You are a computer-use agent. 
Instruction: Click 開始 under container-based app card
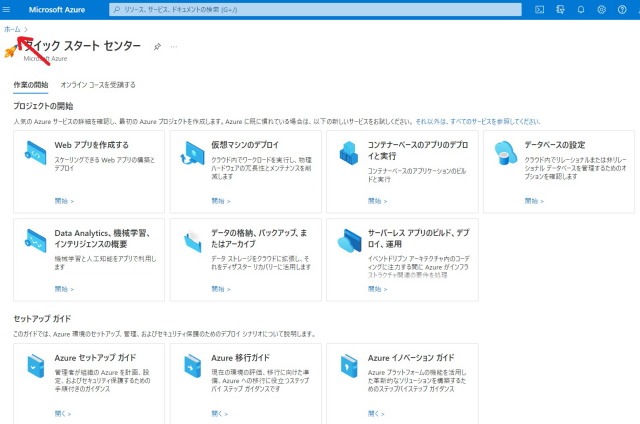(378, 201)
